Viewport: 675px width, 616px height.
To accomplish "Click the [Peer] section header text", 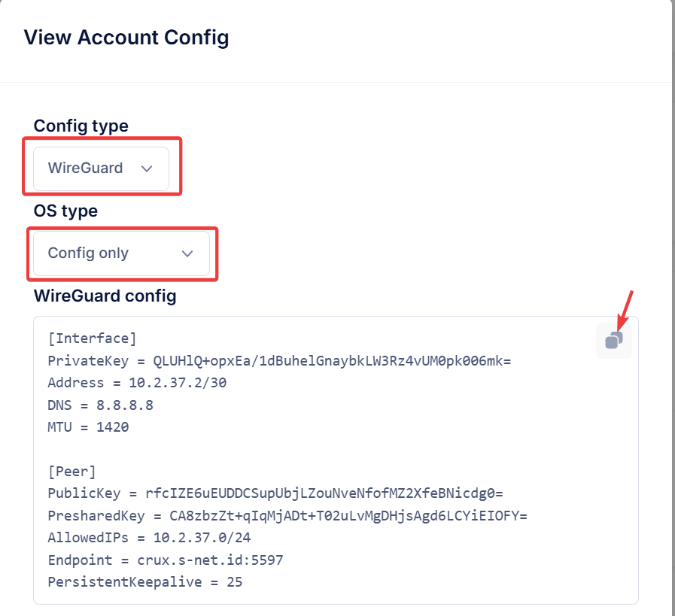I will [72, 472].
